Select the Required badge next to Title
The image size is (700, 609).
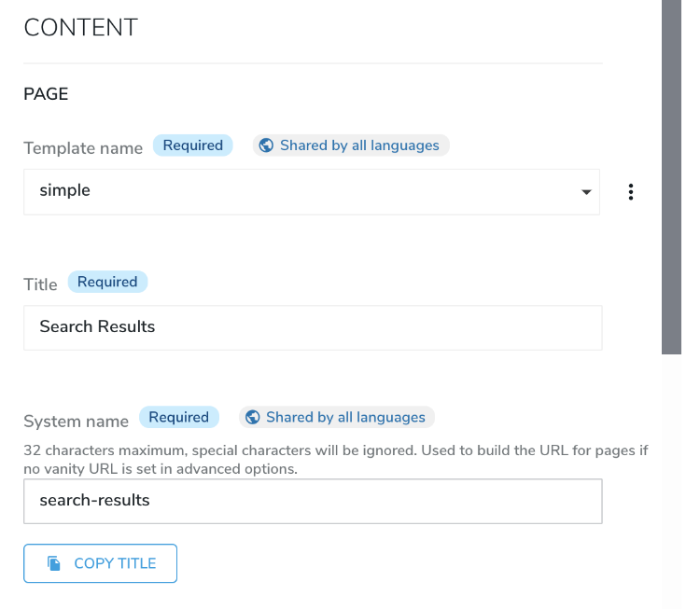tap(107, 282)
